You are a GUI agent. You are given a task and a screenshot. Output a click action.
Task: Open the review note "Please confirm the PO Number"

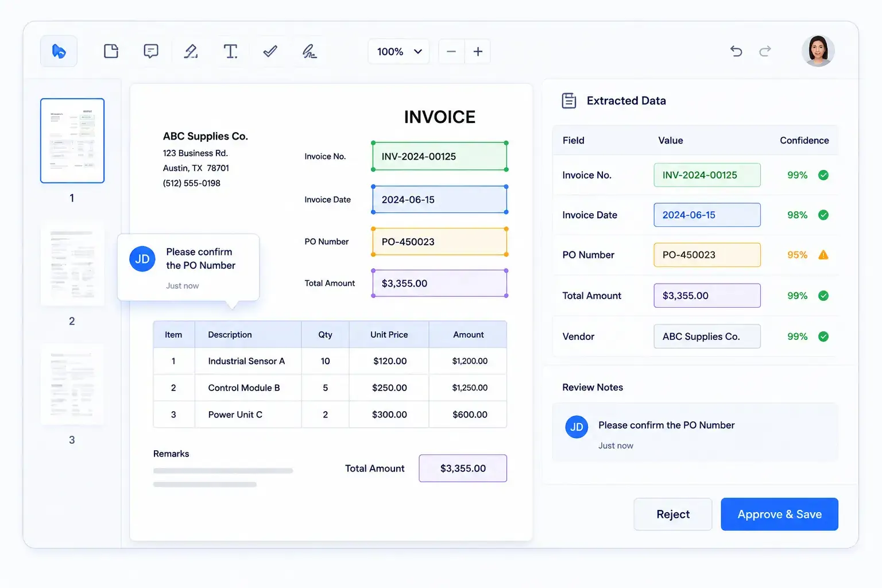tap(695, 432)
